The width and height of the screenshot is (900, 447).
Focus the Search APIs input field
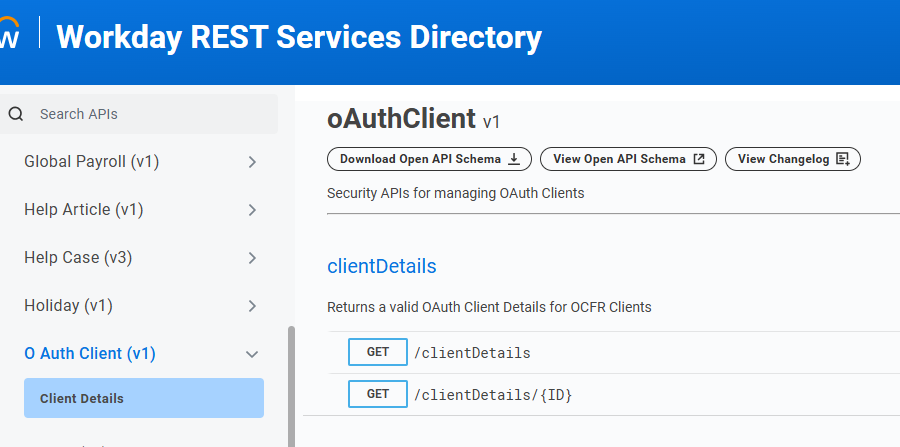coord(139,114)
